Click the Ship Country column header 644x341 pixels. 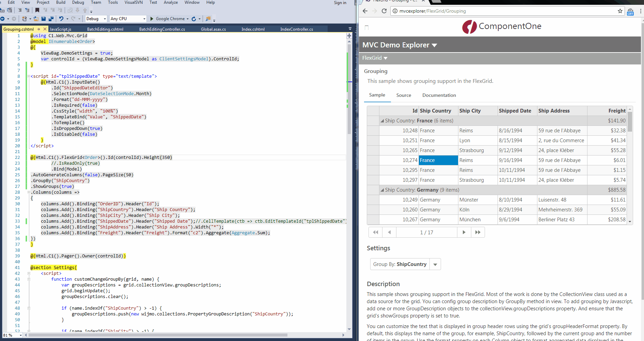438,111
